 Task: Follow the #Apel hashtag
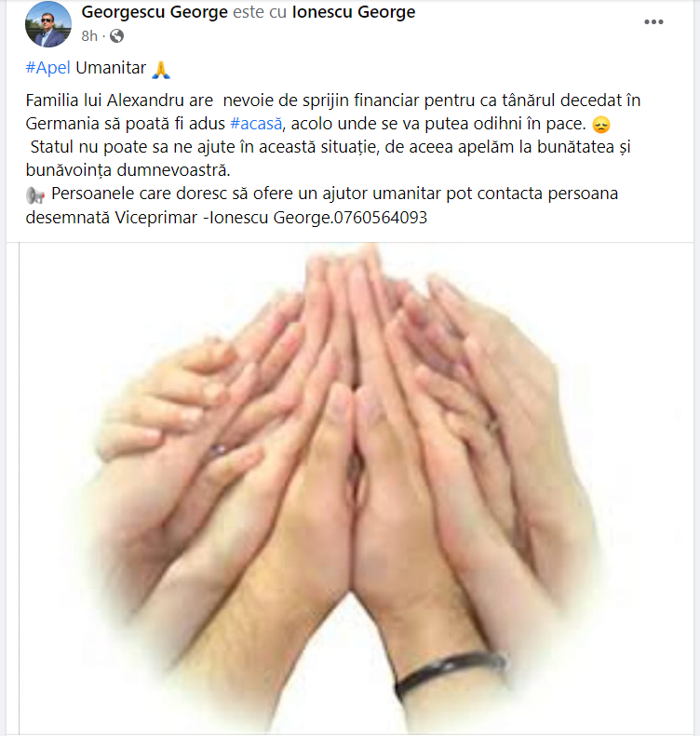(47, 68)
